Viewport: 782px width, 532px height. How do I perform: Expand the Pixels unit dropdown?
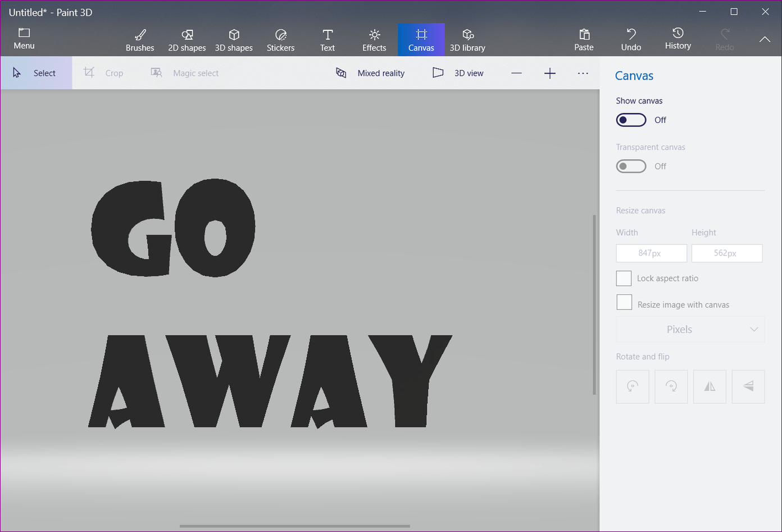(690, 329)
